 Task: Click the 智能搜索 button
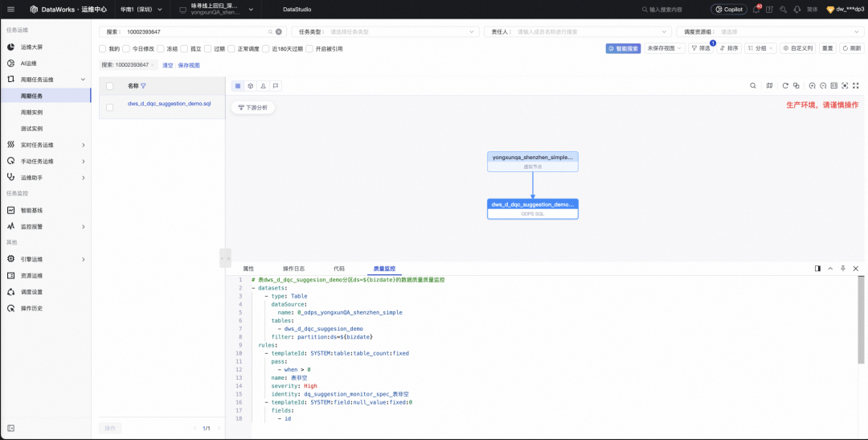[624, 49]
